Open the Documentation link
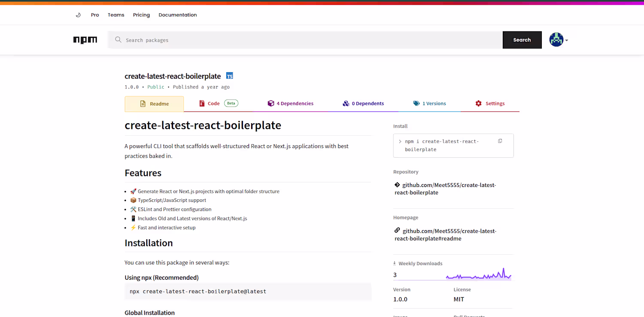The height and width of the screenshot is (317, 644). pyautogui.click(x=178, y=15)
